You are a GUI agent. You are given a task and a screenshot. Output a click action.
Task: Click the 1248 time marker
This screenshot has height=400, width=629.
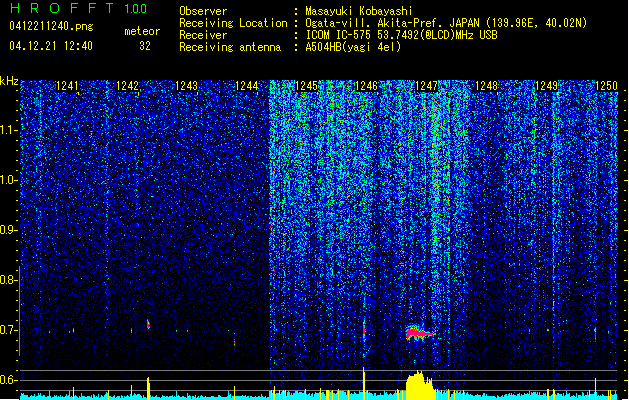point(486,86)
